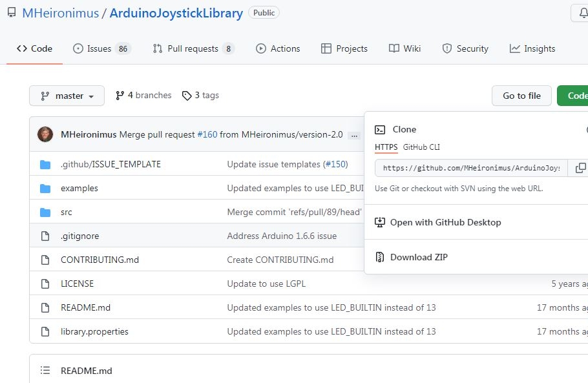The width and height of the screenshot is (588, 383).
Task: Click the clone URL input field
Action: coord(471,168)
